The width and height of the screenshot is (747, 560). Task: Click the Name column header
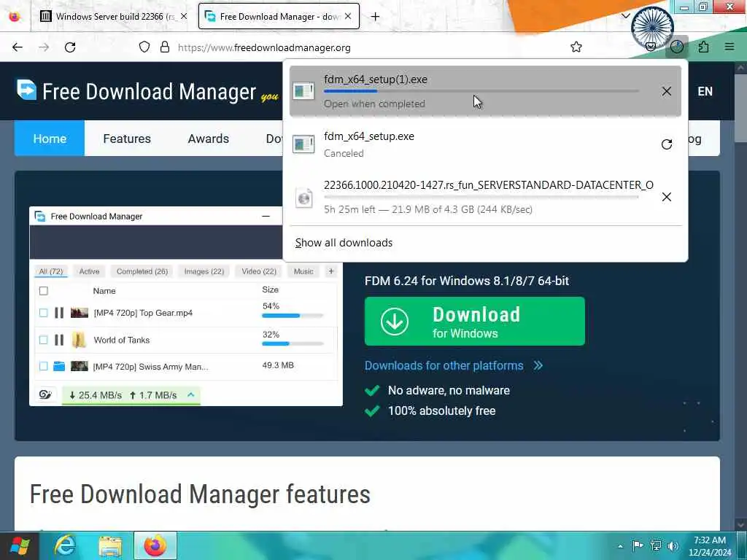tap(104, 291)
